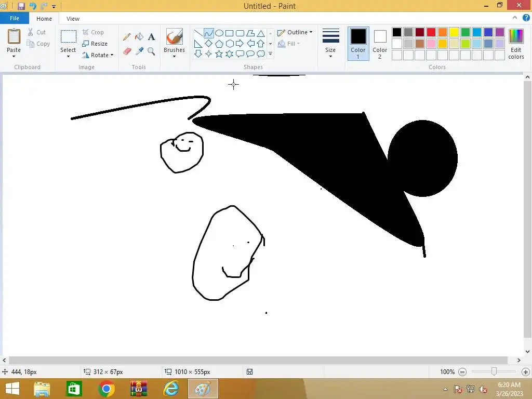Select the Pencil tool

127,37
